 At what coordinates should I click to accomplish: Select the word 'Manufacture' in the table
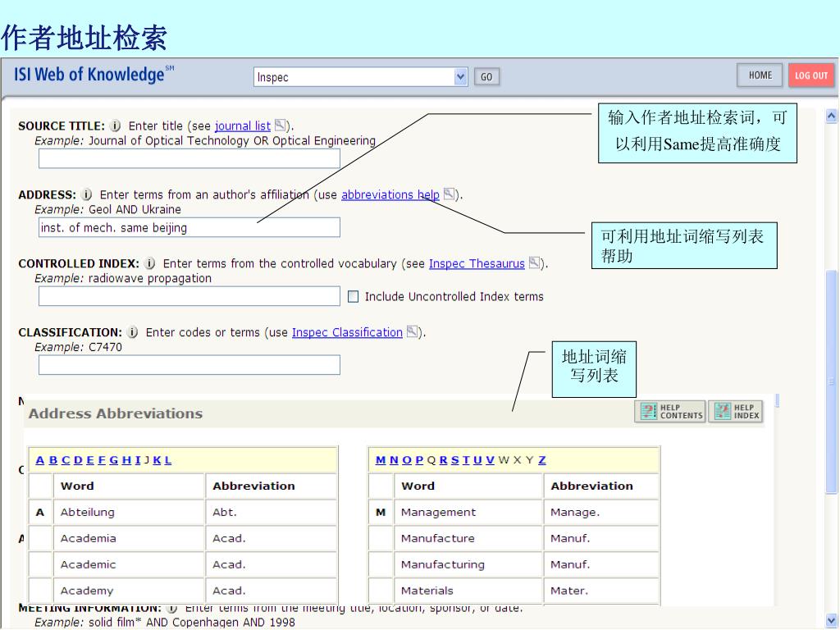[x=438, y=538]
